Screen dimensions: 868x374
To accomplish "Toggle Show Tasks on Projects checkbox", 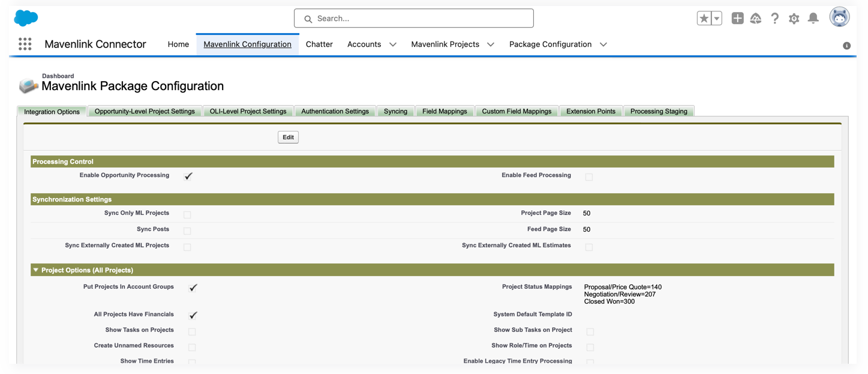I will [192, 331].
